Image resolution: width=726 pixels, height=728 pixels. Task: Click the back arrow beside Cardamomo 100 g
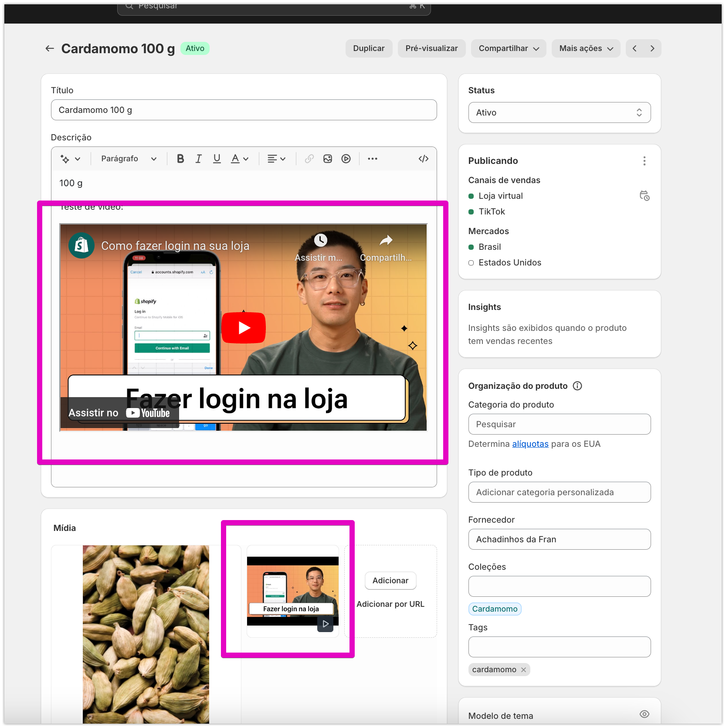pyautogui.click(x=50, y=48)
